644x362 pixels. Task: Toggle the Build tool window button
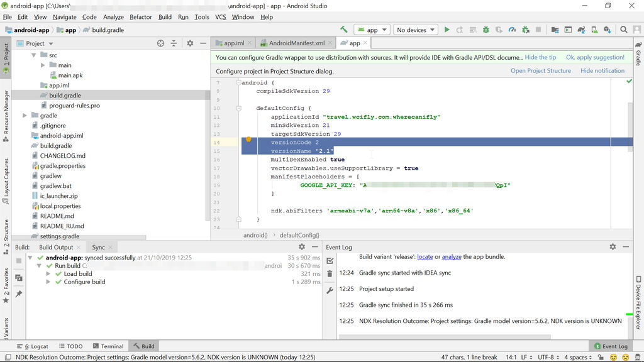(x=143, y=346)
